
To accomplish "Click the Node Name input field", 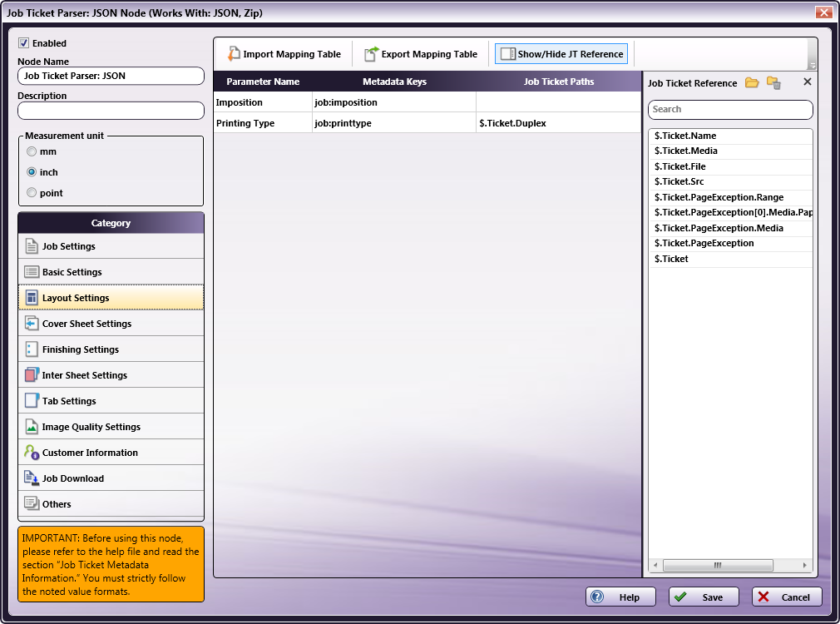I will (x=111, y=76).
